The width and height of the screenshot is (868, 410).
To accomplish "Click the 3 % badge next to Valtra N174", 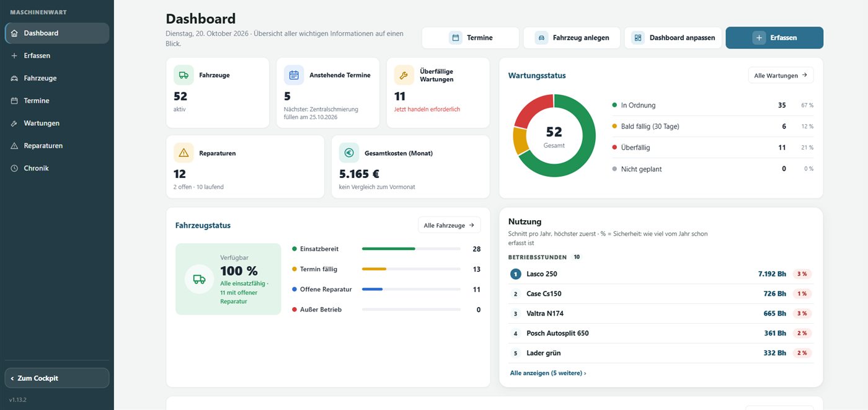I will pos(802,313).
